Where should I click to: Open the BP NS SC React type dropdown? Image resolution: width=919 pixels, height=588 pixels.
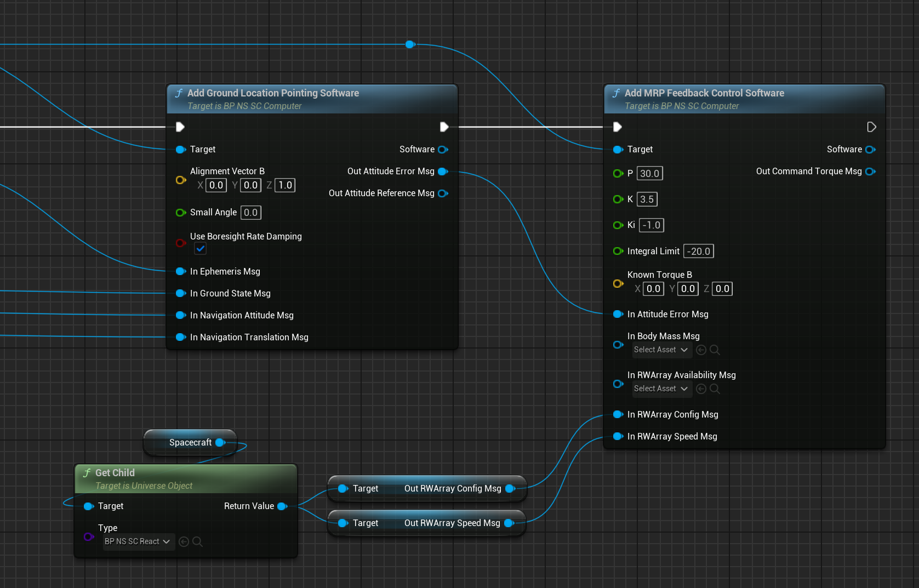click(138, 541)
